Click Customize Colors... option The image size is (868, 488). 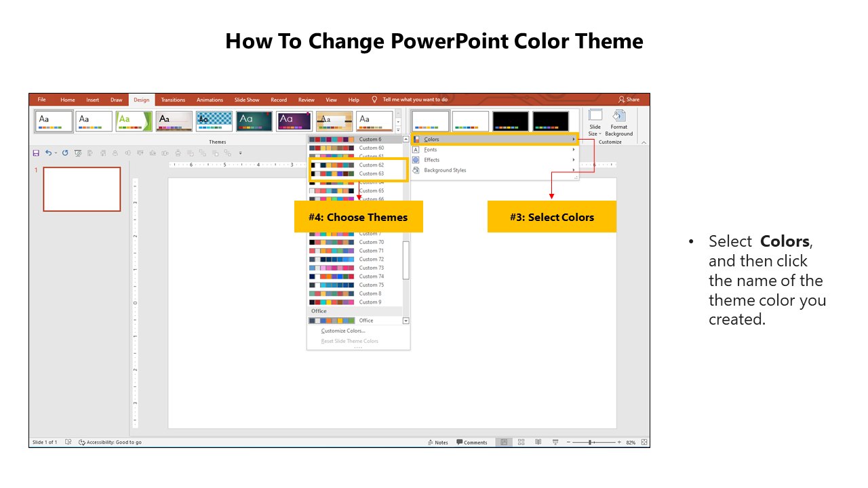coord(343,331)
